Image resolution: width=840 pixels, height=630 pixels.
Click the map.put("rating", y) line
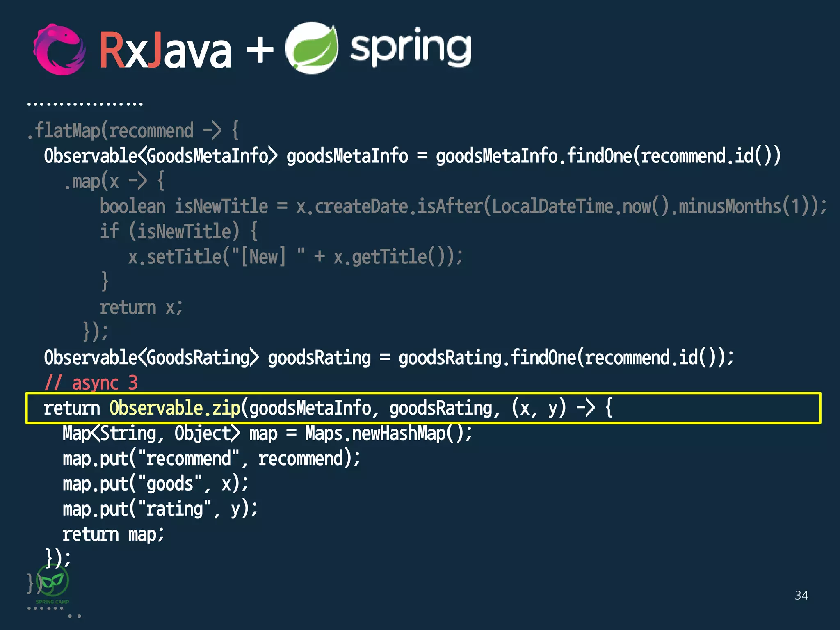pyautogui.click(x=160, y=509)
